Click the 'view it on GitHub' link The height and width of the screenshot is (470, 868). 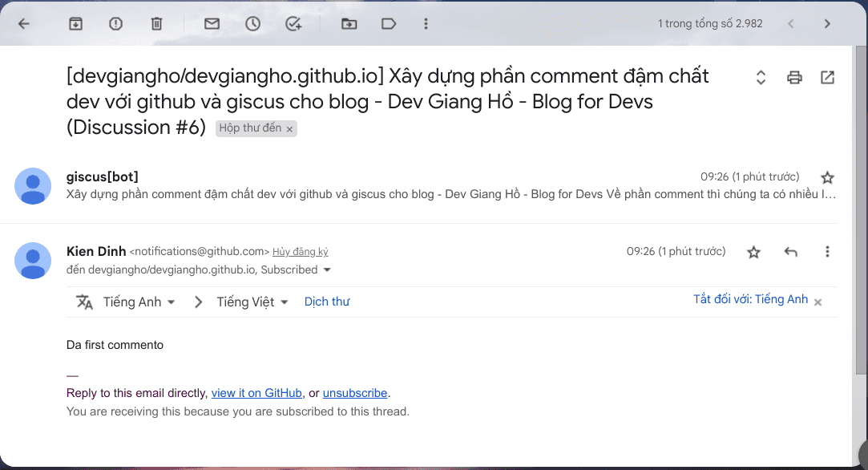pos(256,393)
